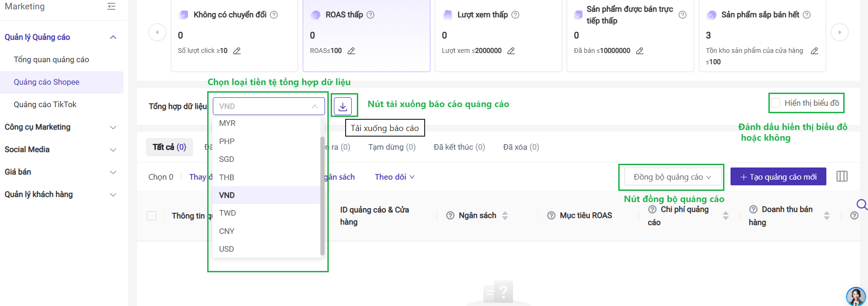This screenshot has width=868, height=306.
Task: Open Quảng cáo TikTok in sidebar
Action: coord(45,104)
